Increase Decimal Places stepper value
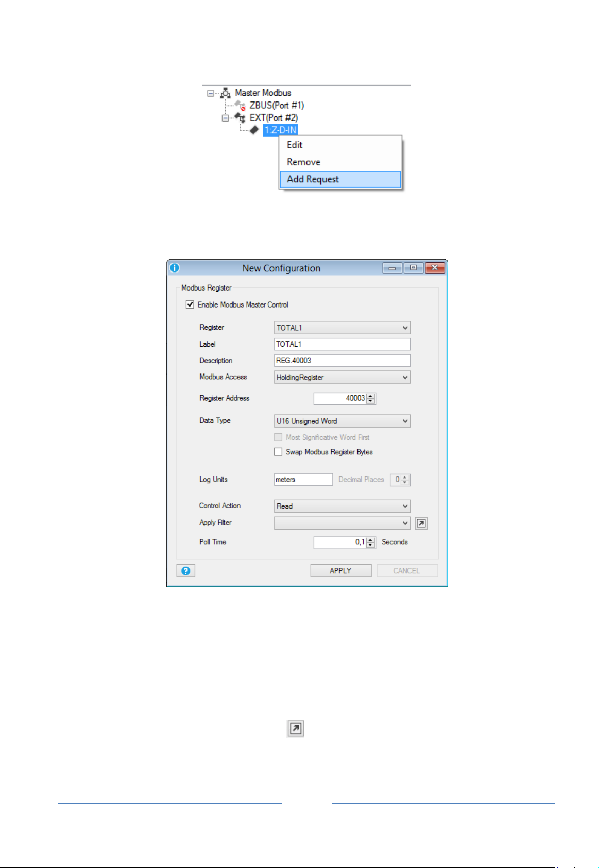The height and width of the screenshot is (868, 614). tap(405, 477)
